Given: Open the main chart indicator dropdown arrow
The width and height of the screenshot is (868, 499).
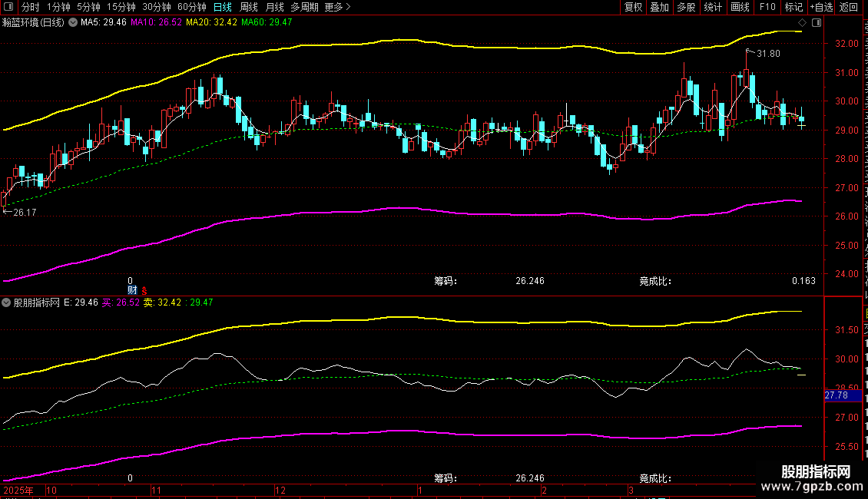Looking at the screenshot, I should (x=72, y=23).
